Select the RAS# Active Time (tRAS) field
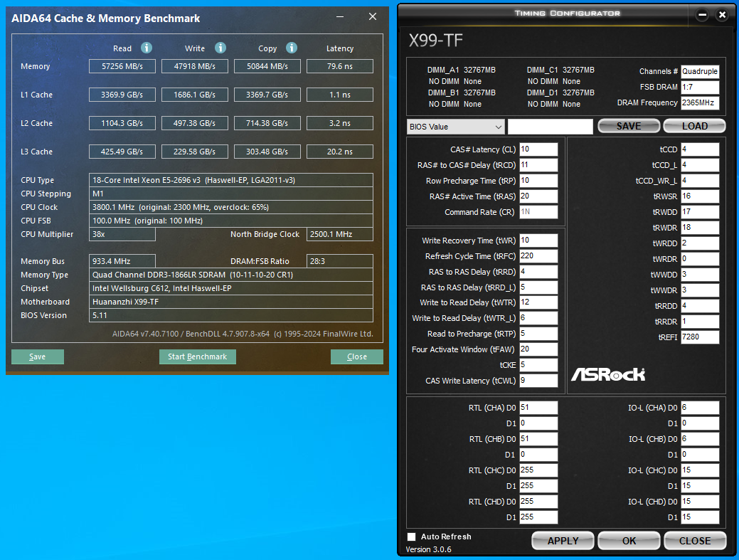Viewport: 739px width, 560px height. 538,196
